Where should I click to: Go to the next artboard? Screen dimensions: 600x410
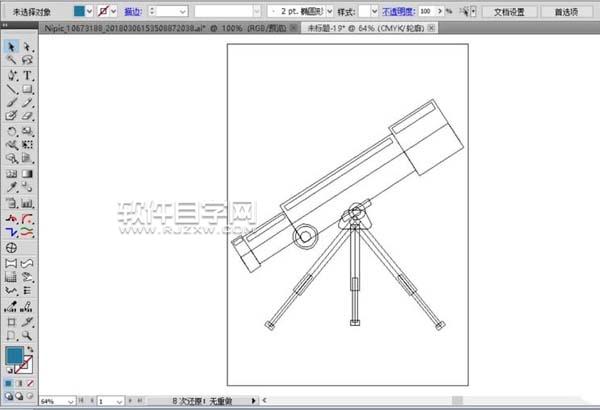[x=130, y=400]
